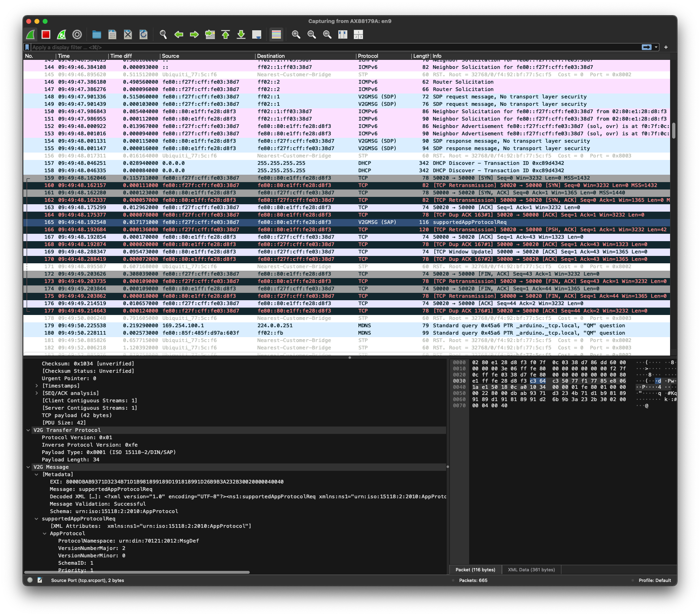The height and width of the screenshot is (616, 700).
Task: Zoom in on packet text
Action: pos(296,35)
